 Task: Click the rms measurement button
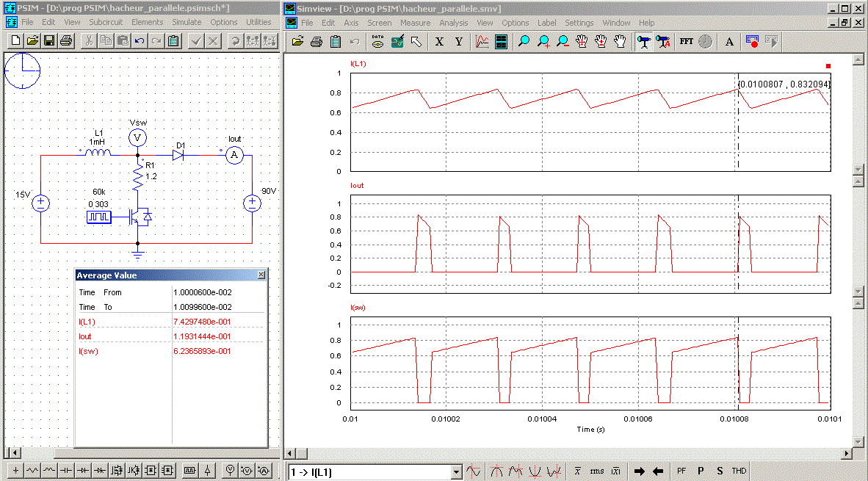click(x=597, y=471)
